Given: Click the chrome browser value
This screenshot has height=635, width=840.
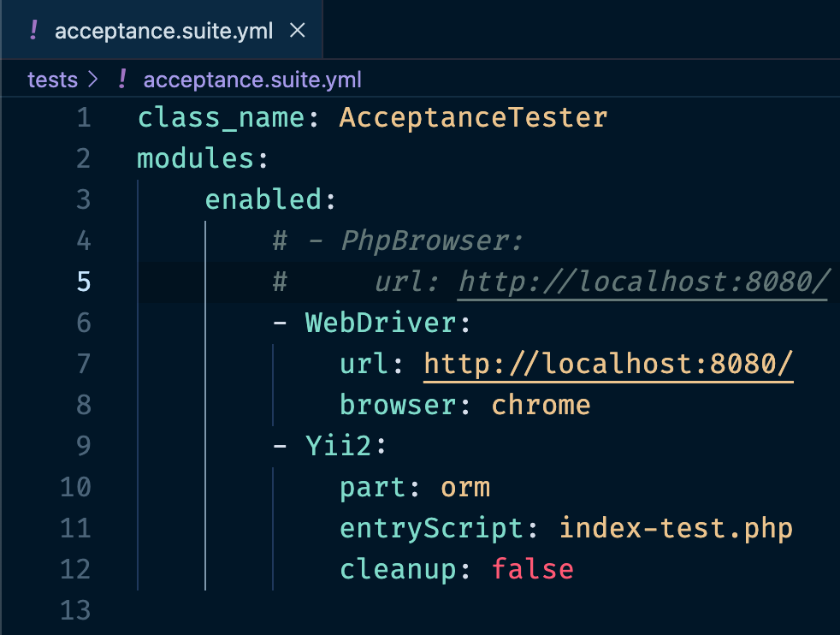Looking at the screenshot, I should pyautogui.click(x=541, y=405).
